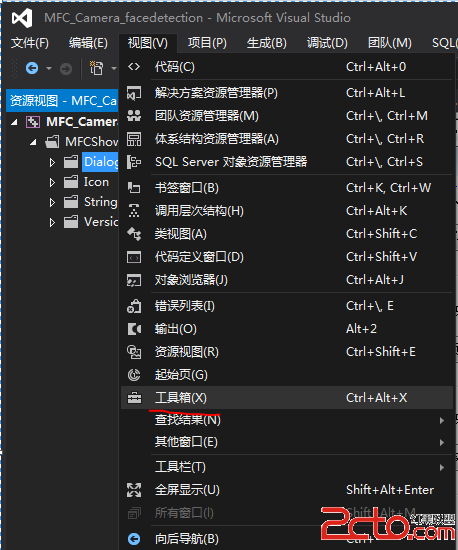Select the Dialog tree item label
458x550 pixels.
(101, 162)
